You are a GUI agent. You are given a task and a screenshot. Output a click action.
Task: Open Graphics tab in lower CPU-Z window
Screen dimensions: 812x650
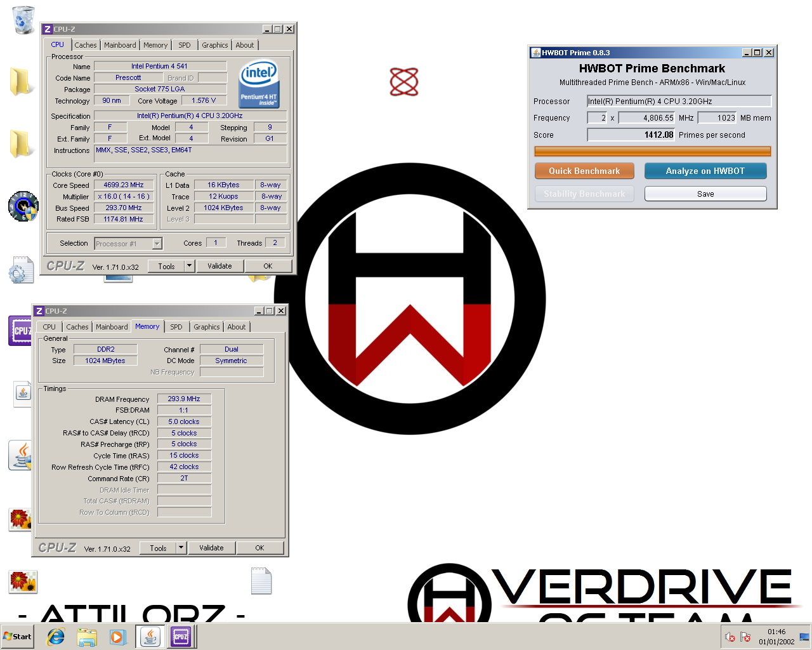tap(207, 327)
